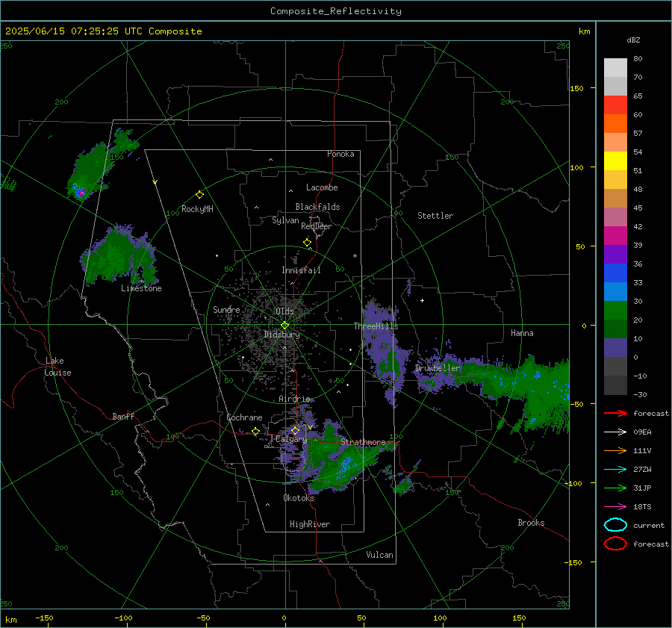
Task: Select the 36 dBZ purple swatch
Action: [x=615, y=254]
